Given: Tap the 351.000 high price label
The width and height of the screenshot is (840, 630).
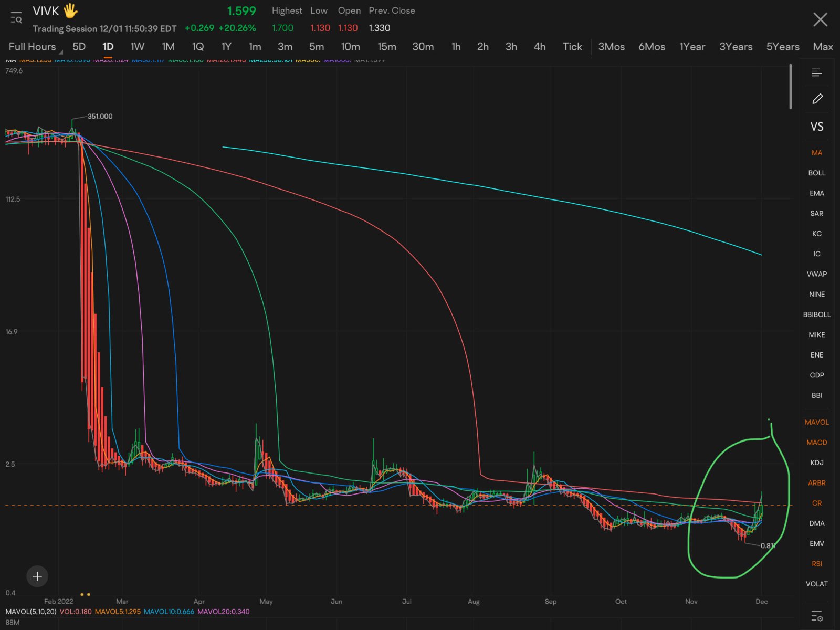Looking at the screenshot, I should [x=100, y=116].
